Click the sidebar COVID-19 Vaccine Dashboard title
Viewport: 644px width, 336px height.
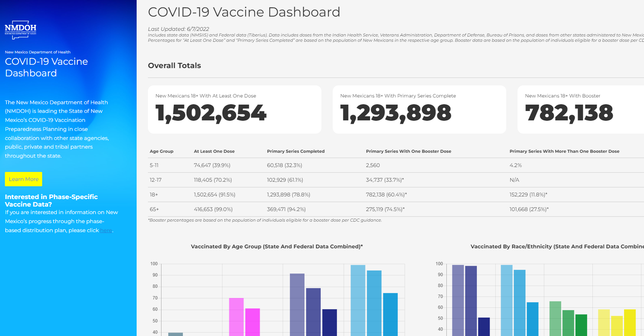(x=46, y=67)
